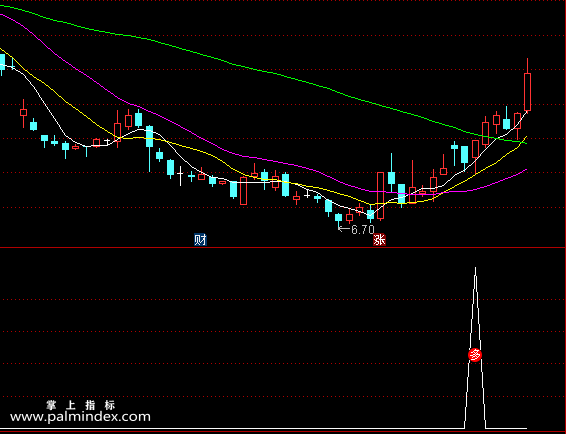Click the first red candle after the left gap-down
Screen dimensions: 566x434
[23, 113]
